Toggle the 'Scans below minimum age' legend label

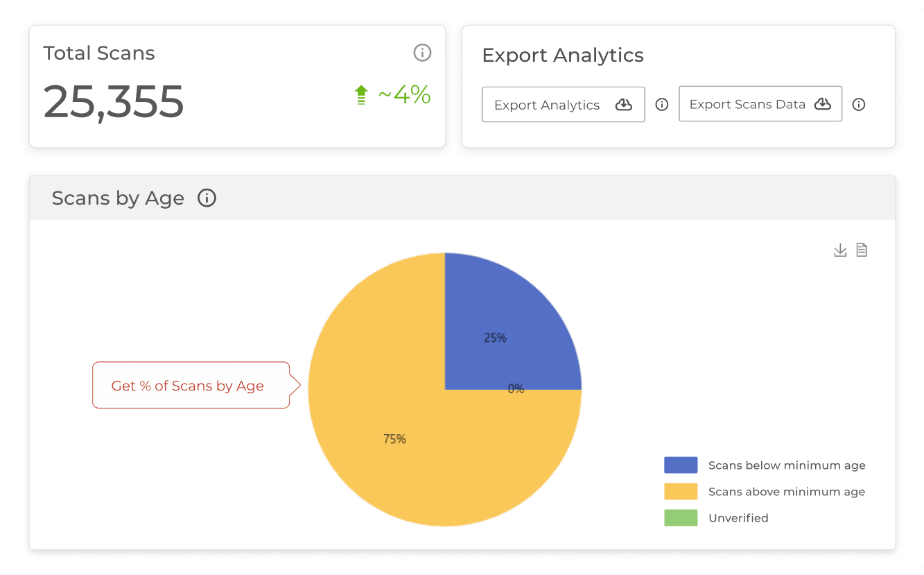point(786,465)
